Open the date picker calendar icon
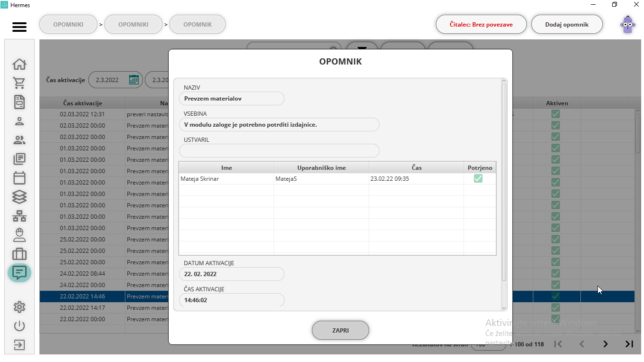The height and width of the screenshot is (362, 644). point(134,80)
